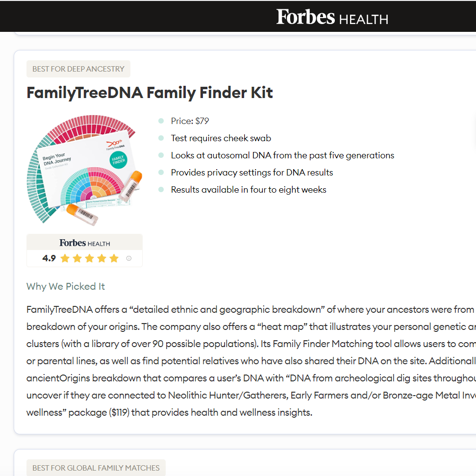
Task: Click the Test requires cheek swab line
Action: tap(221, 138)
